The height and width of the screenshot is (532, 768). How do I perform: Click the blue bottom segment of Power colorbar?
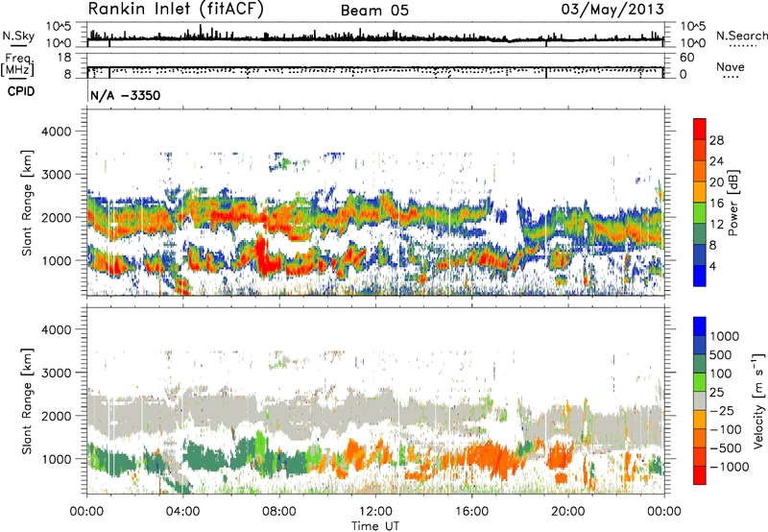(700, 276)
